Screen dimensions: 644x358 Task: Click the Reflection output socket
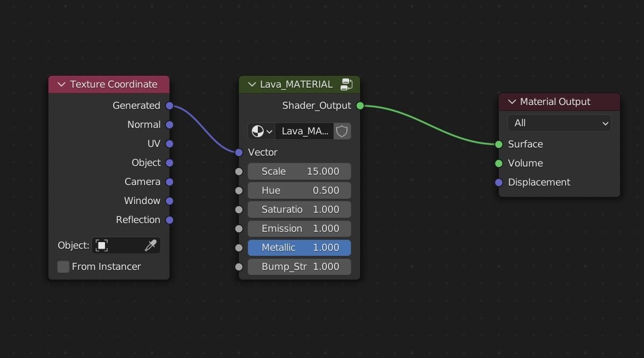(169, 220)
